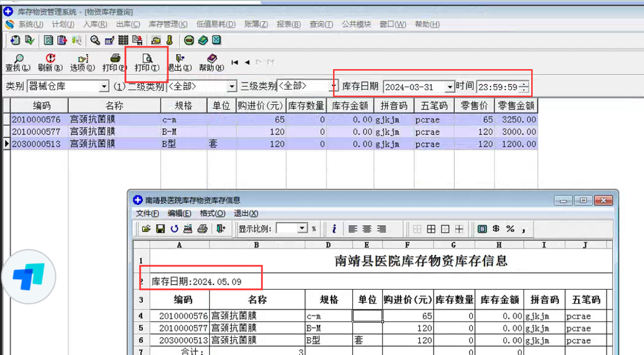Open the 报表(B) menu
The width and height of the screenshot is (644, 355).
[x=289, y=24]
